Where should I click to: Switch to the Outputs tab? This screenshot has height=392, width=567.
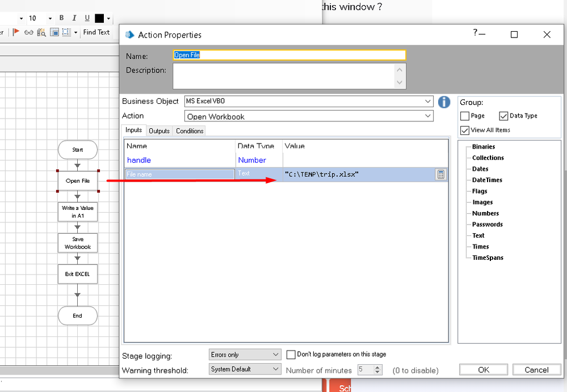(159, 131)
